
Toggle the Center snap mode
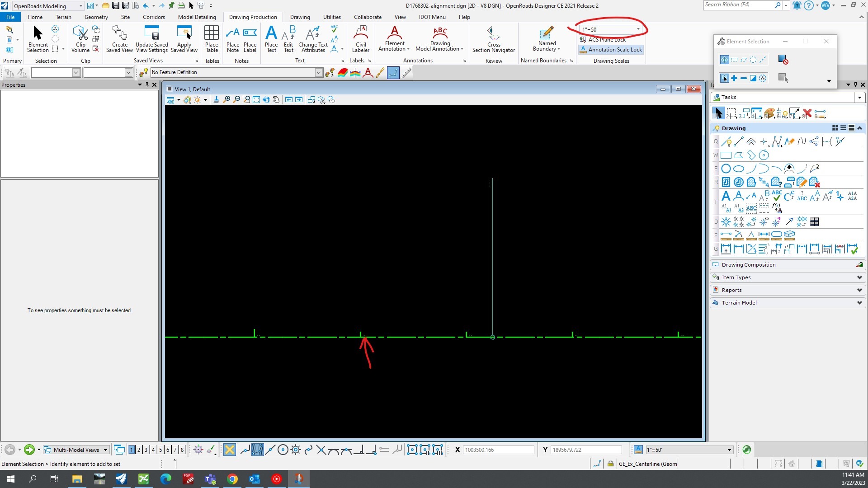click(x=283, y=450)
